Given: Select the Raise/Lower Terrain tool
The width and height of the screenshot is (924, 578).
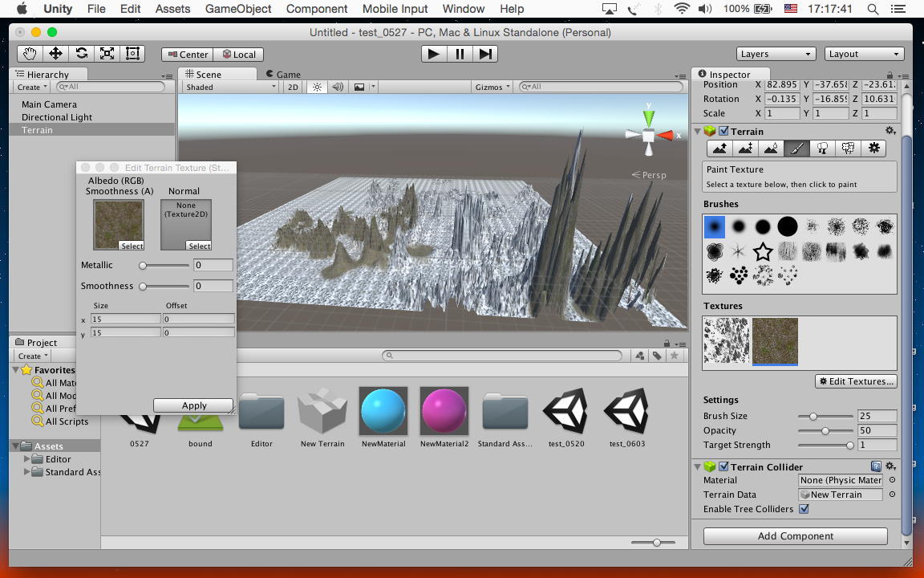Looking at the screenshot, I should tap(719, 149).
